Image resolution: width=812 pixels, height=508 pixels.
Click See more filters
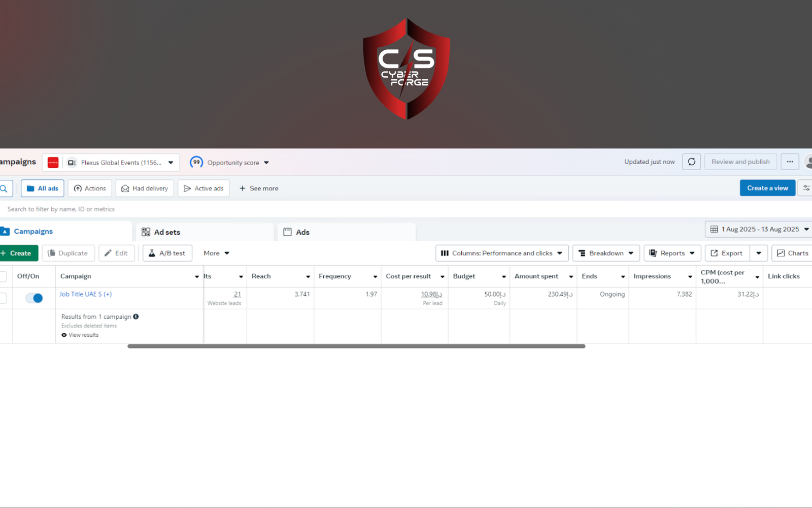tap(259, 188)
